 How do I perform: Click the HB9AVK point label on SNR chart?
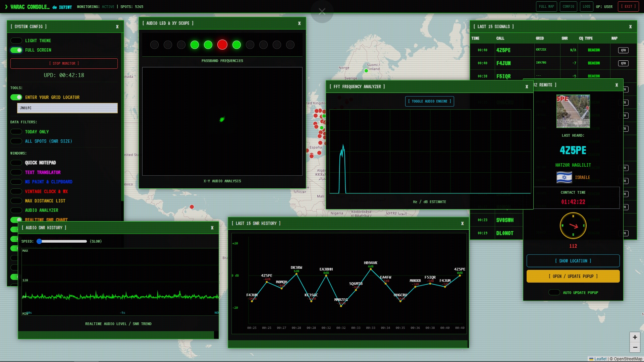tap(371, 263)
